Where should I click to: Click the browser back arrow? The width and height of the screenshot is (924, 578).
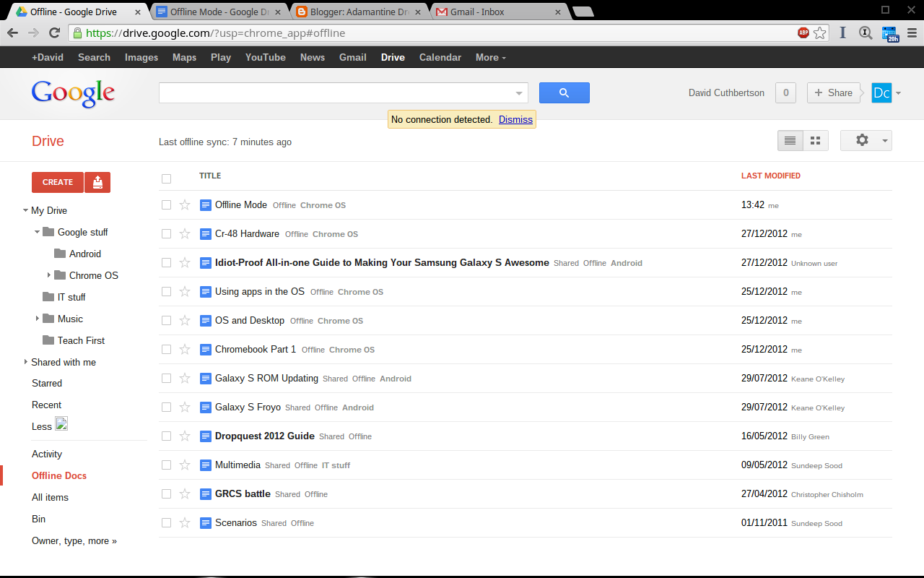[x=12, y=33]
